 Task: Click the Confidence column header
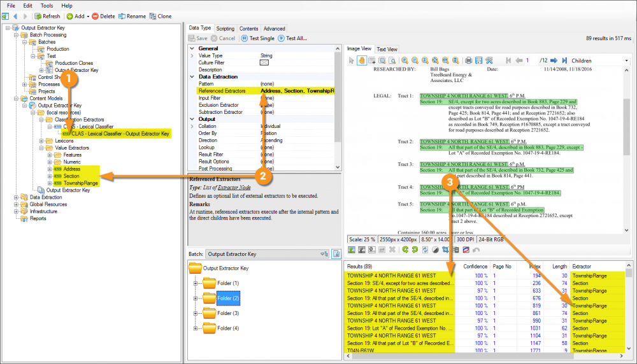pyautogui.click(x=475, y=267)
